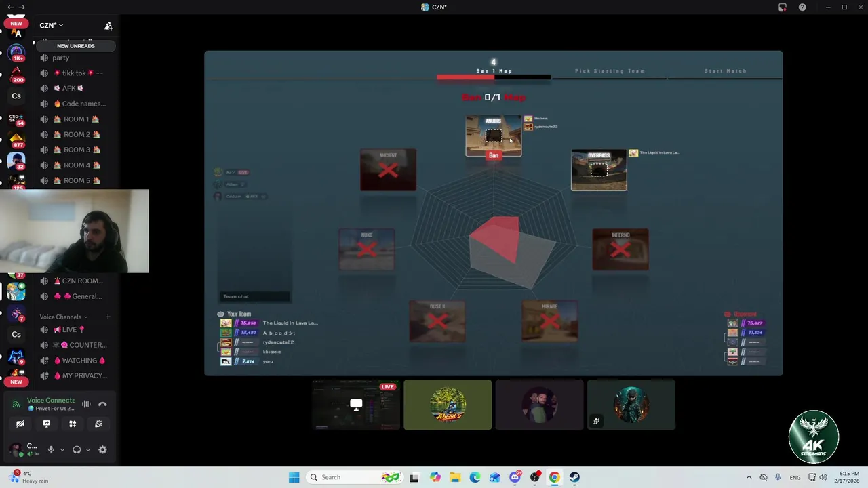This screenshot has width=868, height=488.
Task: Click the banned Nuke map card
Action: click(367, 249)
